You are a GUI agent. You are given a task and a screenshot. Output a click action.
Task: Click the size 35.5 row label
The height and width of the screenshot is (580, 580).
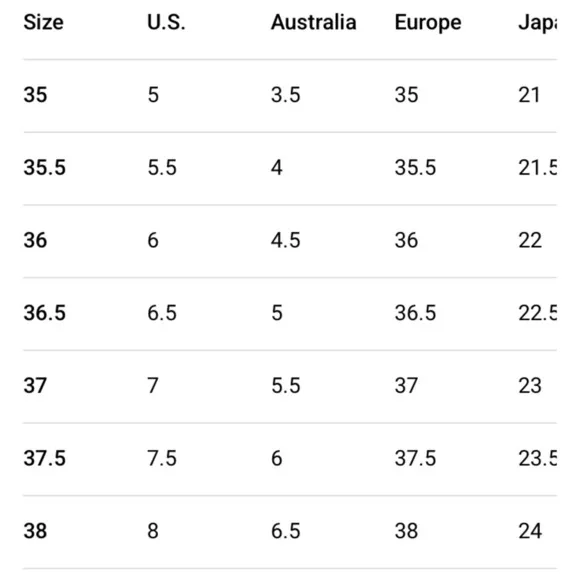click(x=45, y=167)
